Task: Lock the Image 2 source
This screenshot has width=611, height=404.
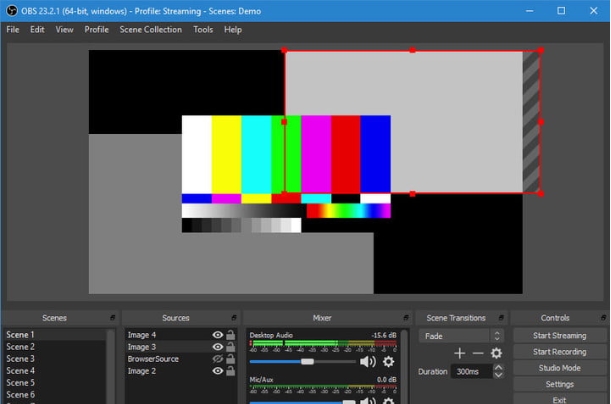Action: (x=231, y=371)
